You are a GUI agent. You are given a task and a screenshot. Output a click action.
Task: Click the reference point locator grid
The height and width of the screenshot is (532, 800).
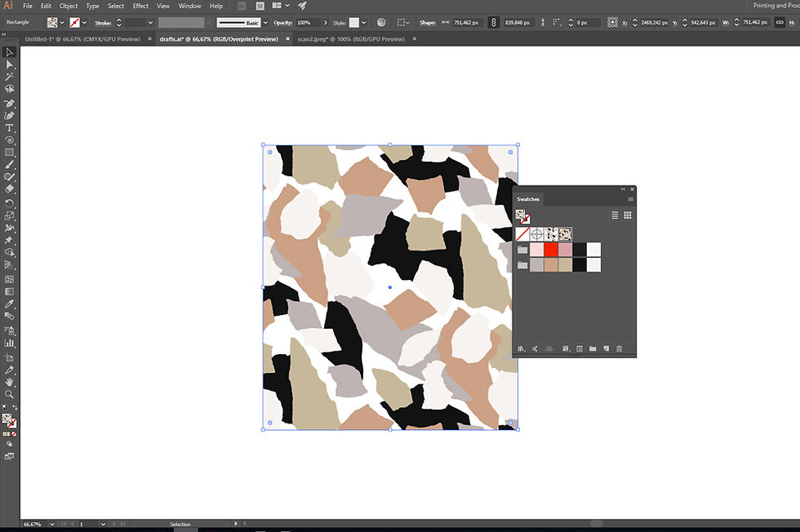[x=613, y=23]
